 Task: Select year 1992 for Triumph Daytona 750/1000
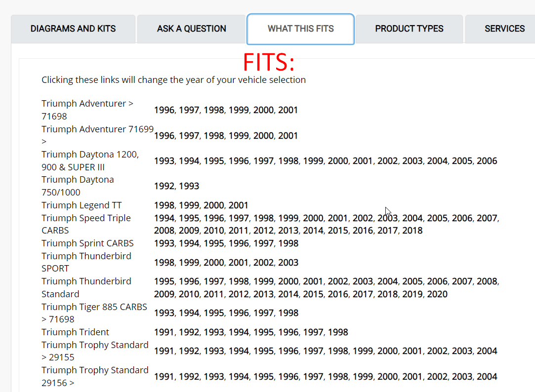pyautogui.click(x=164, y=186)
